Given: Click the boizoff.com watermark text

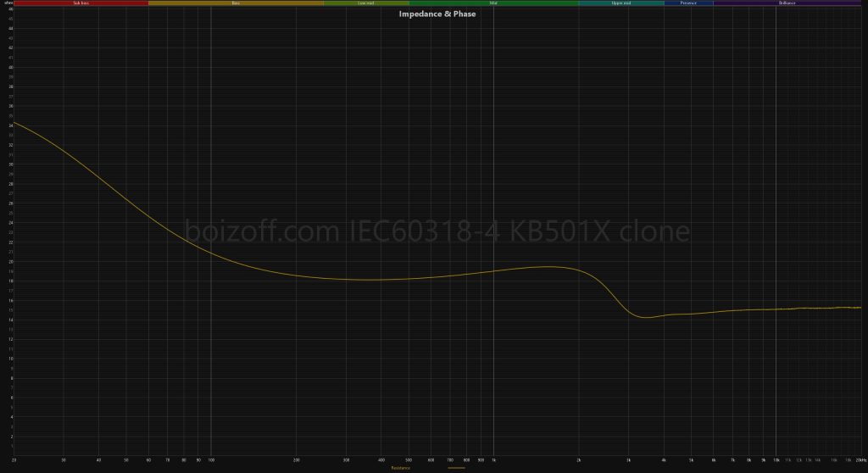Looking at the screenshot, I should tap(437, 231).
